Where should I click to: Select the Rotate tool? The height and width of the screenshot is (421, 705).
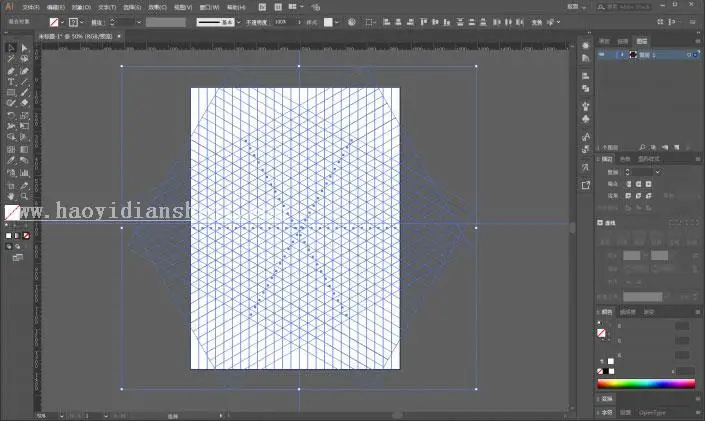(x=11, y=115)
